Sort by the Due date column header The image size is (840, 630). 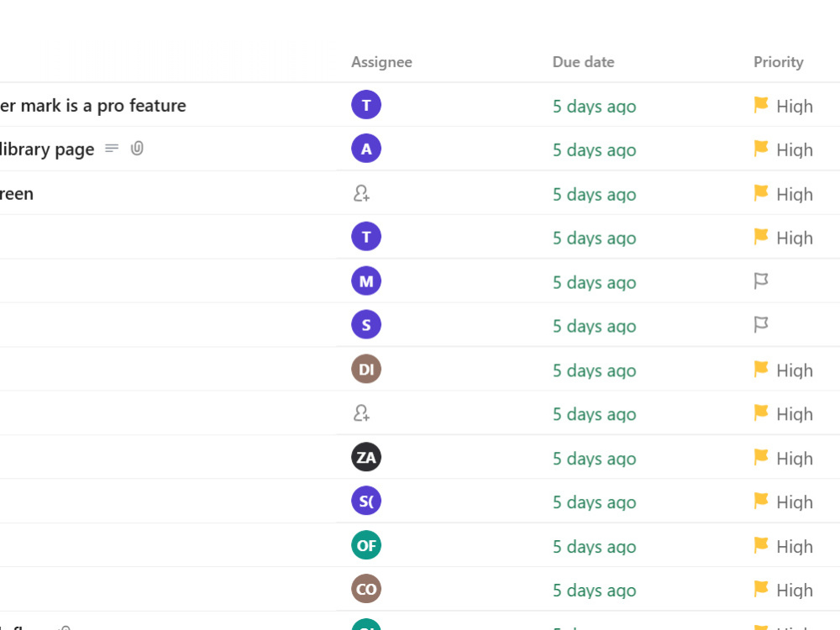(x=584, y=62)
